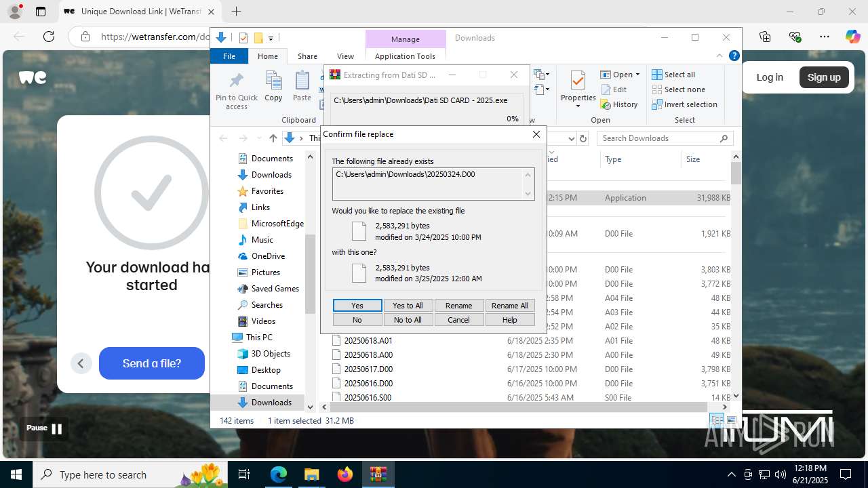The height and width of the screenshot is (488, 868).
Task: Click Invert selection in ribbon
Action: click(684, 104)
